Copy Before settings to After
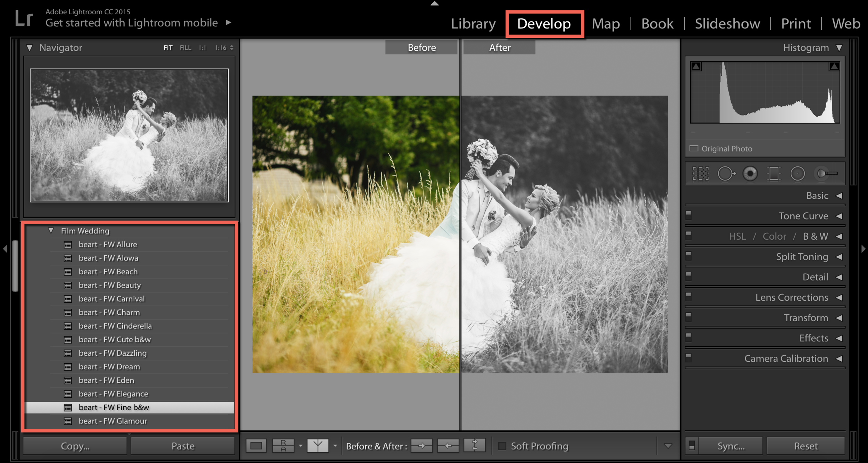Viewport: 868px width, 463px height. [x=422, y=446]
